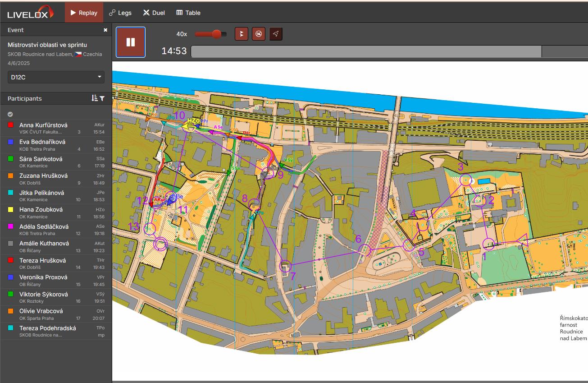Image resolution: width=588 pixels, height=383 pixels.
Task: Close the Event panel
Action: point(105,30)
